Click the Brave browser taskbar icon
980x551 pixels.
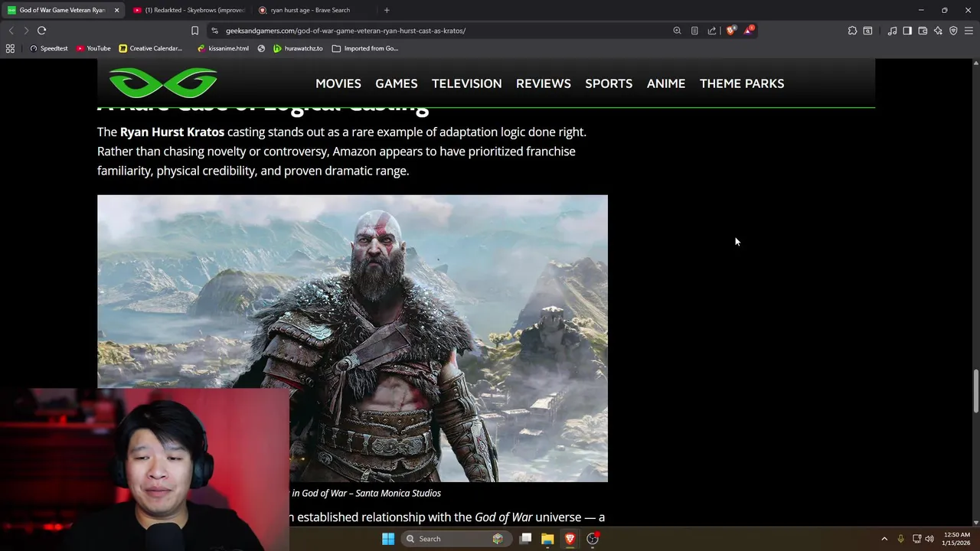(x=570, y=539)
